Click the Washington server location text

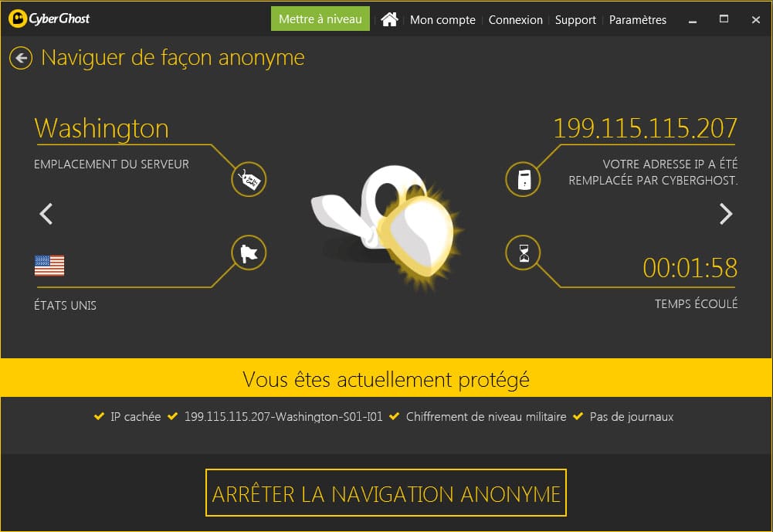pos(102,128)
